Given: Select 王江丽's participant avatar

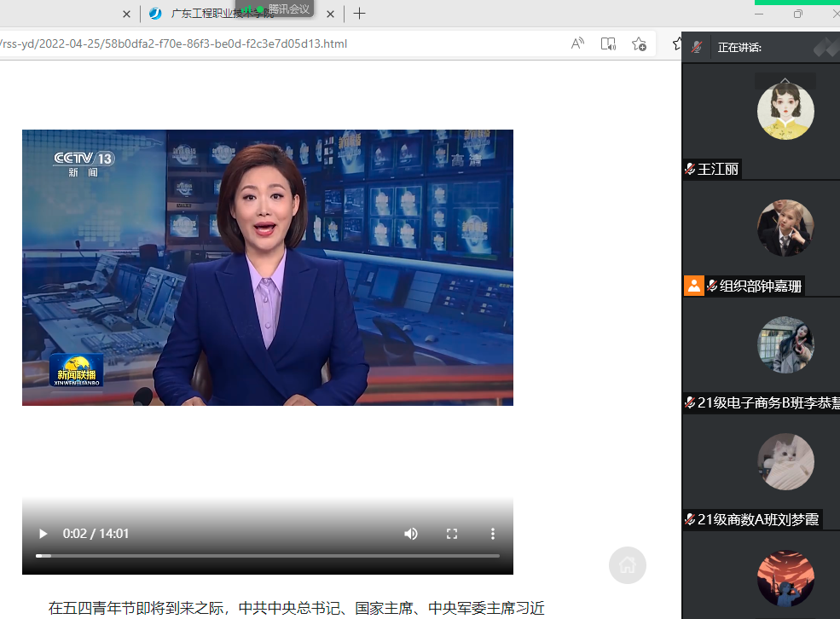Looking at the screenshot, I should coord(785,112).
